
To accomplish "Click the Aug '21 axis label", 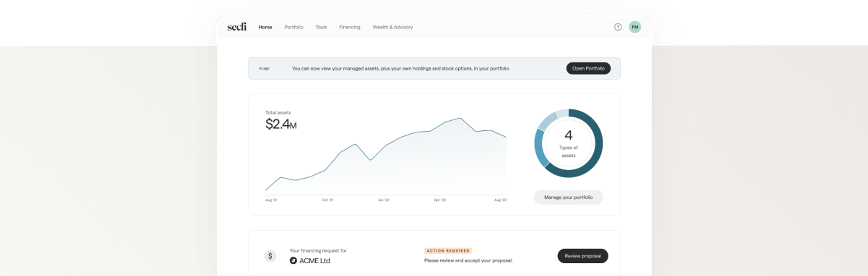I will point(271,200).
